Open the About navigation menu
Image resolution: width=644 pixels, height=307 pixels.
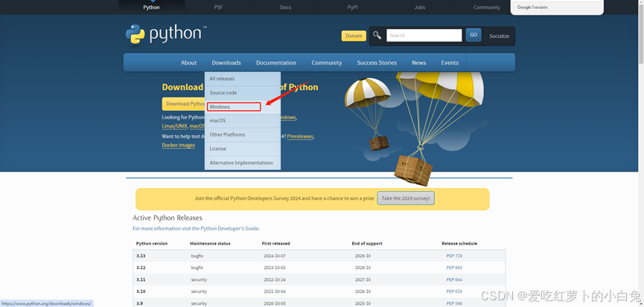[x=188, y=62]
